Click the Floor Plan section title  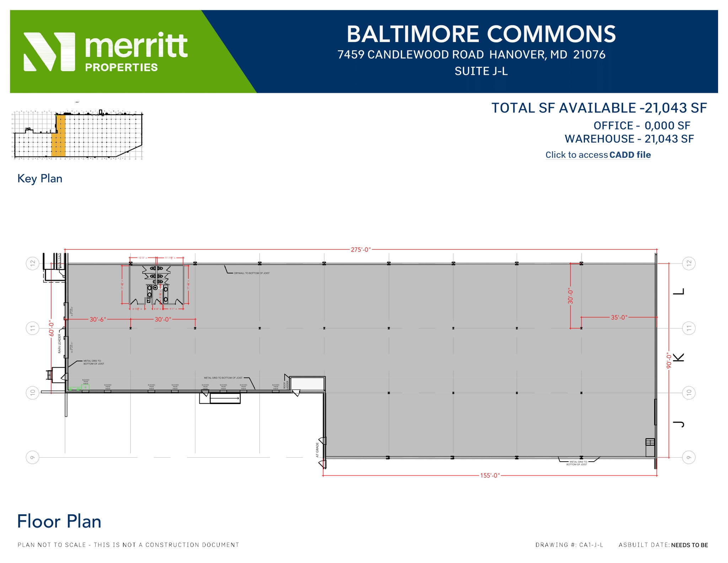click(x=60, y=521)
